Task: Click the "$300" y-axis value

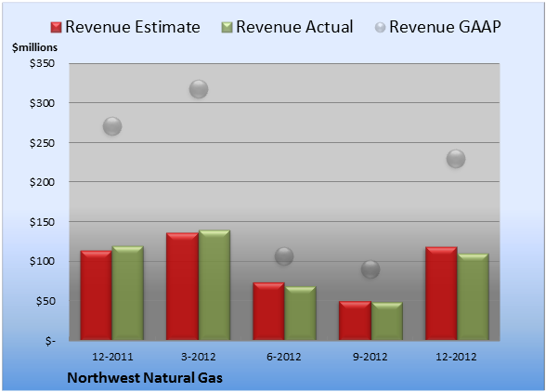Action: [42, 103]
